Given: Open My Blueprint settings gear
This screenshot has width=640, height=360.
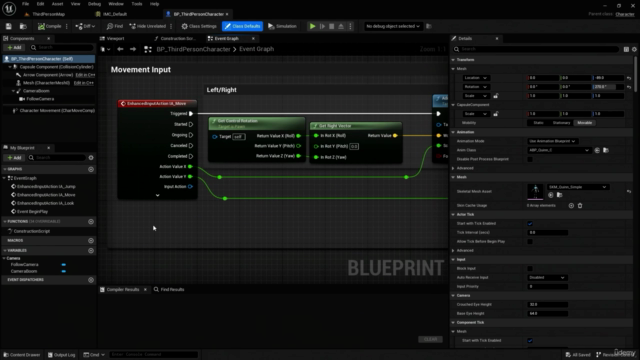Looking at the screenshot, I should 91,158.
